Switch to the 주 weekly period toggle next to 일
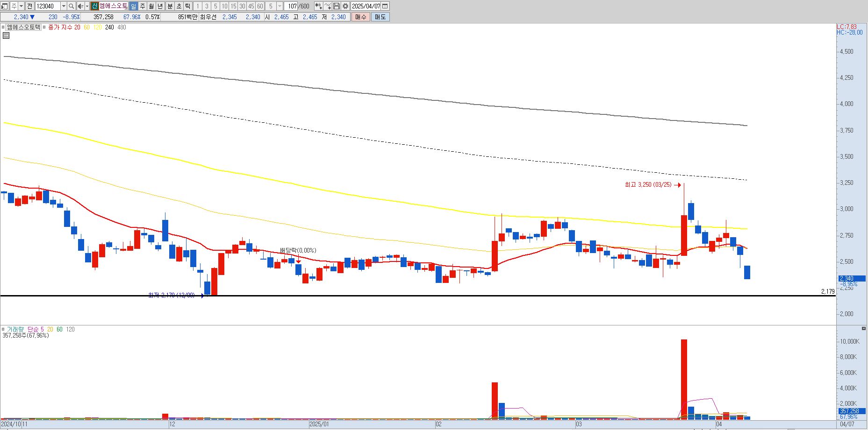 143,6
